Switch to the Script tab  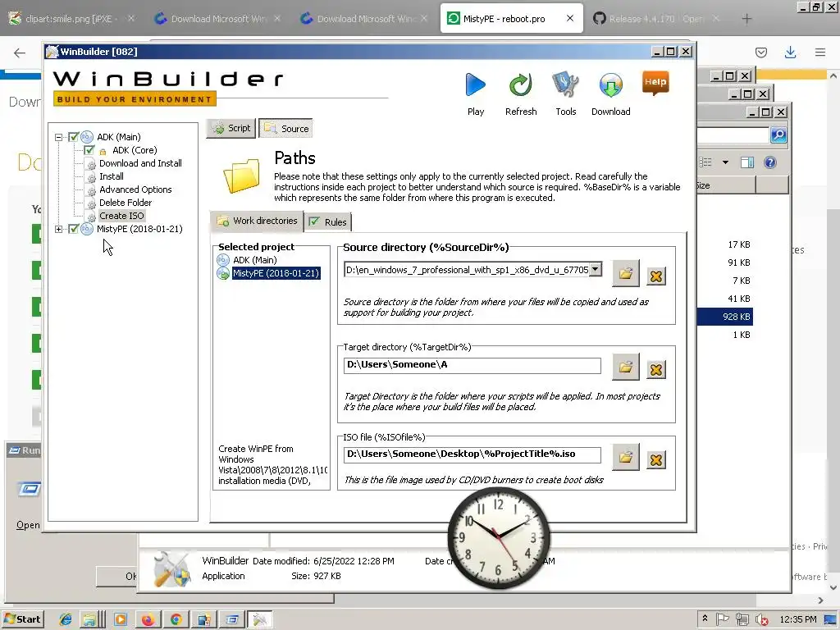point(231,128)
